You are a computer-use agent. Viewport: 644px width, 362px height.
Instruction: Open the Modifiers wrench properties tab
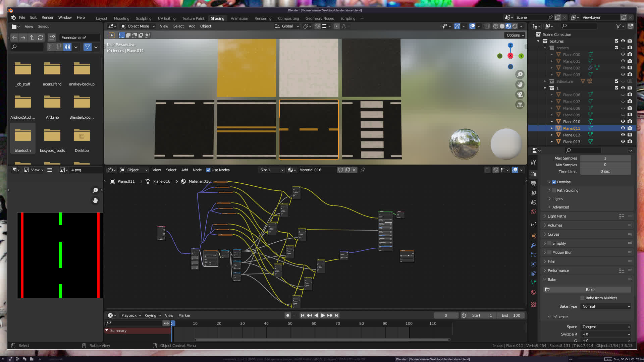coord(533,245)
